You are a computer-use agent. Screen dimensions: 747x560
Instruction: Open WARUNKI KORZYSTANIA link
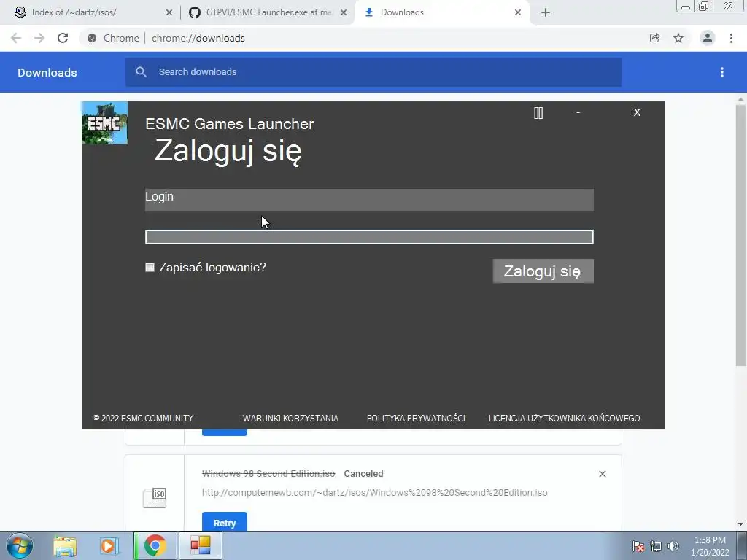[290, 418]
